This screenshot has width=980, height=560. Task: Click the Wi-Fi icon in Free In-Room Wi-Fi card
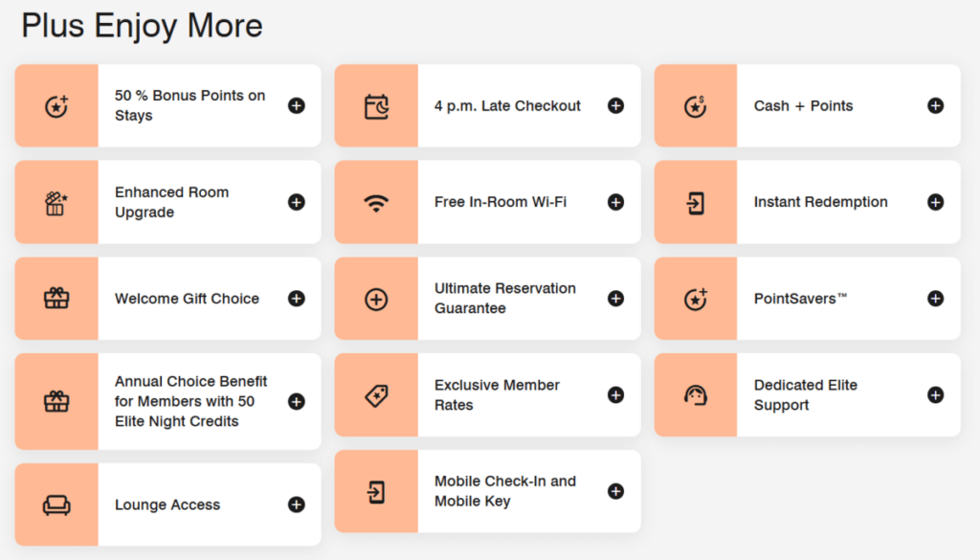(x=376, y=202)
